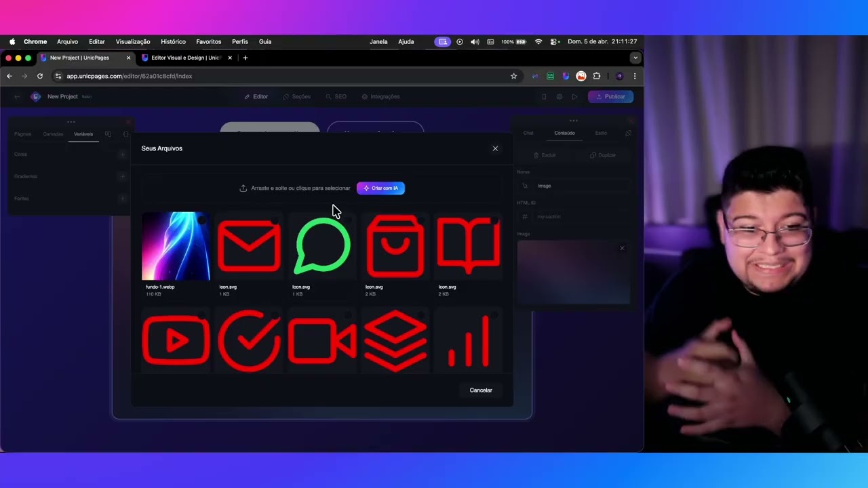Select the red stacked layers icon file
This screenshot has width=868, height=488.
pos(395,340)
